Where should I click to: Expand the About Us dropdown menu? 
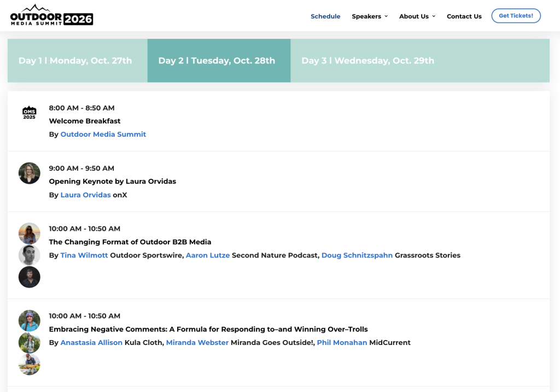[x=417, y=16]
